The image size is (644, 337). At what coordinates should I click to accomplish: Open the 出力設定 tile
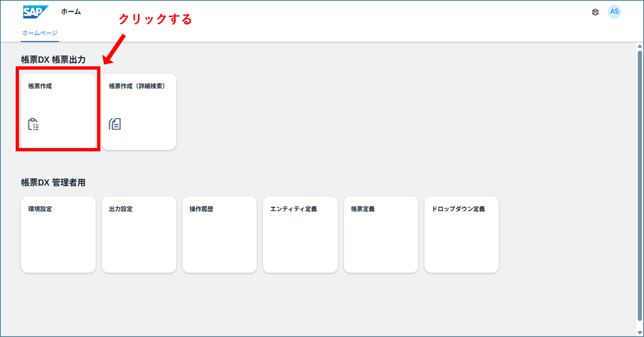click(x=139, y=235)
